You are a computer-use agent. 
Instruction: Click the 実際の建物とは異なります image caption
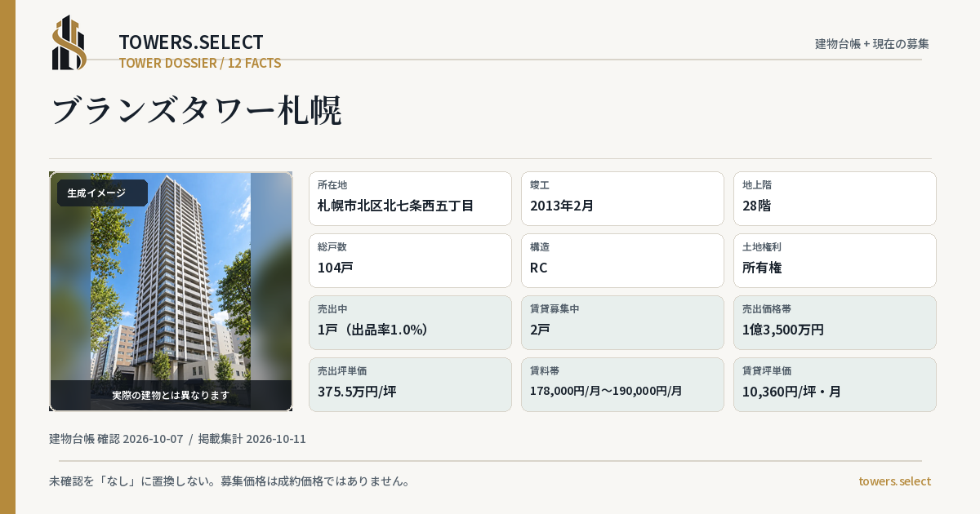coord(171,395)
